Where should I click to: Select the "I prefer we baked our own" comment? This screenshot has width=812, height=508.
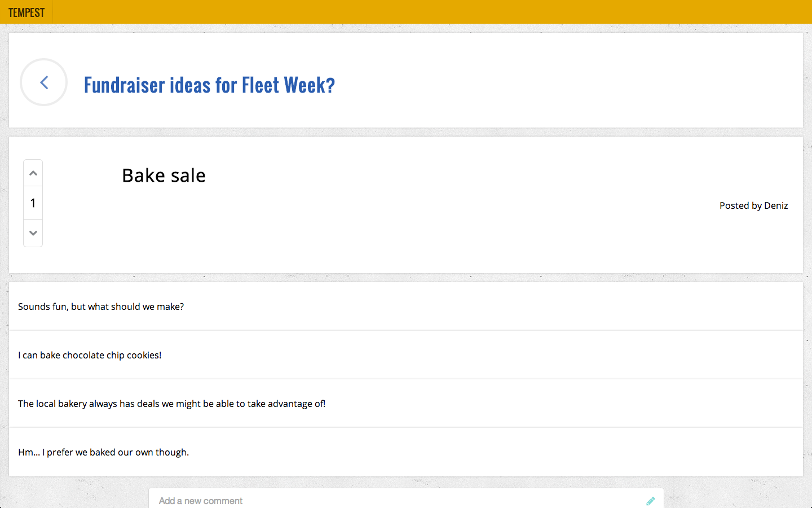point(103,452)
